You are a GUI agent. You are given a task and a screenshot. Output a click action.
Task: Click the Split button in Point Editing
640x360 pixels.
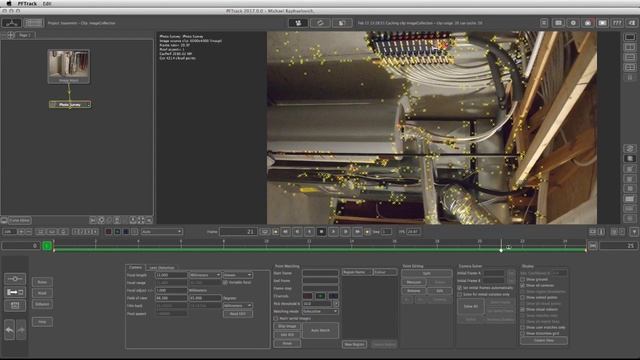coord(427,273)
